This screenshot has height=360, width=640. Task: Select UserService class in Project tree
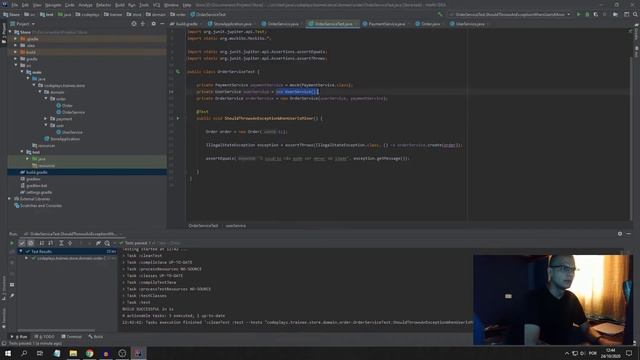69,132
